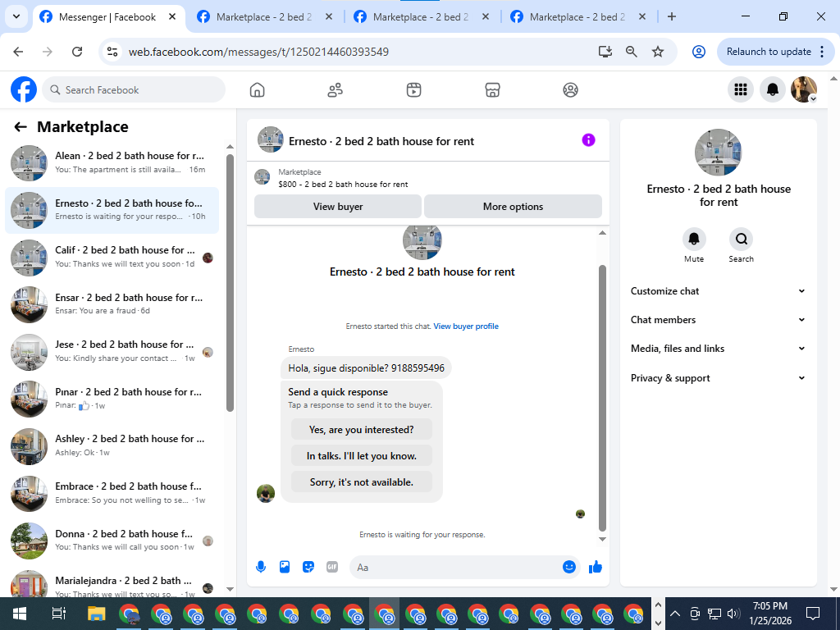Click the purple conversation information icon
The width and height of the screenshot is (840, 630).
pyautogui.click(x=588, y=140)
